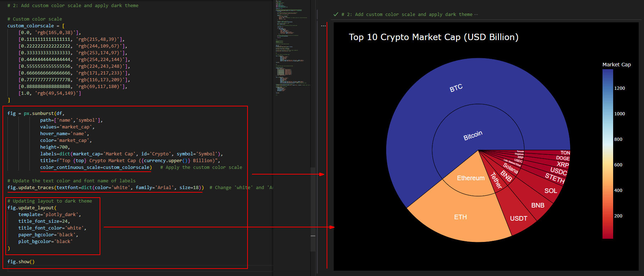Click the hover_name='name' line
The width and height of the screenshot is (644, 276).
65,134
